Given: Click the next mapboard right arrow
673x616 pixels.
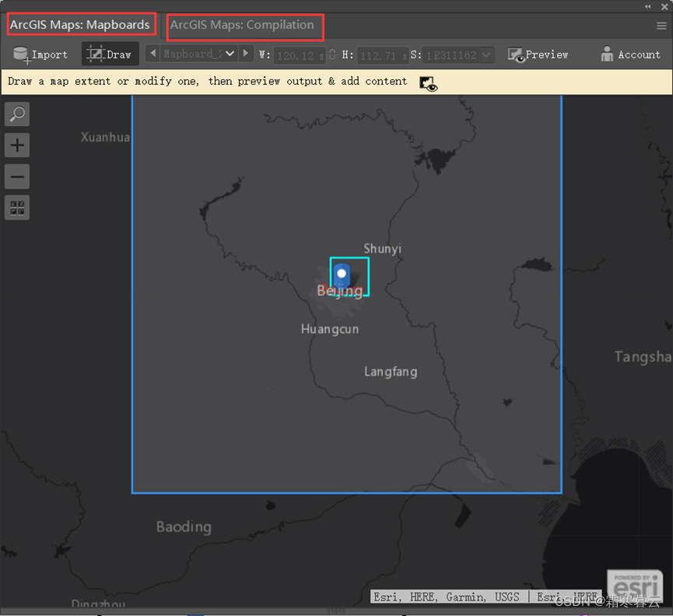Looking at the screenshot, I should [x=247, y=54].
